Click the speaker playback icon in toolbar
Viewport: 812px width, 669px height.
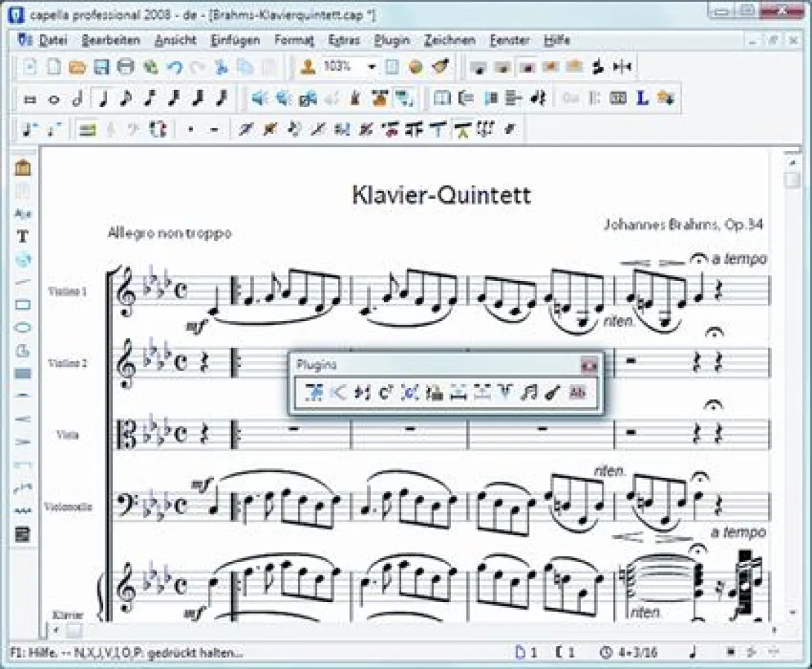pyautogui.click(x=259, y=98)
